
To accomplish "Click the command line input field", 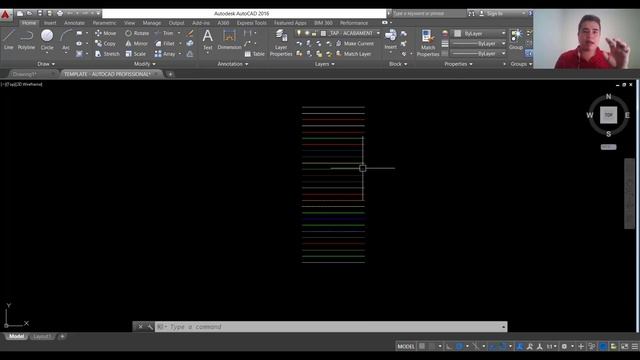I will click(331, 327).
